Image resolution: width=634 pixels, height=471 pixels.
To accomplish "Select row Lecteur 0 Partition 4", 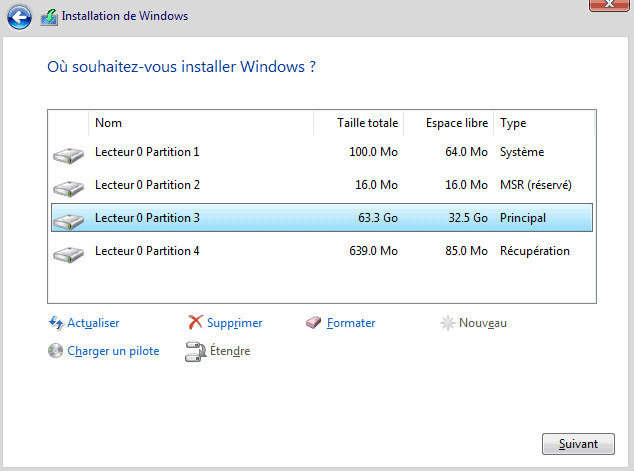I will pyautogui.click(x=322, y=251).
